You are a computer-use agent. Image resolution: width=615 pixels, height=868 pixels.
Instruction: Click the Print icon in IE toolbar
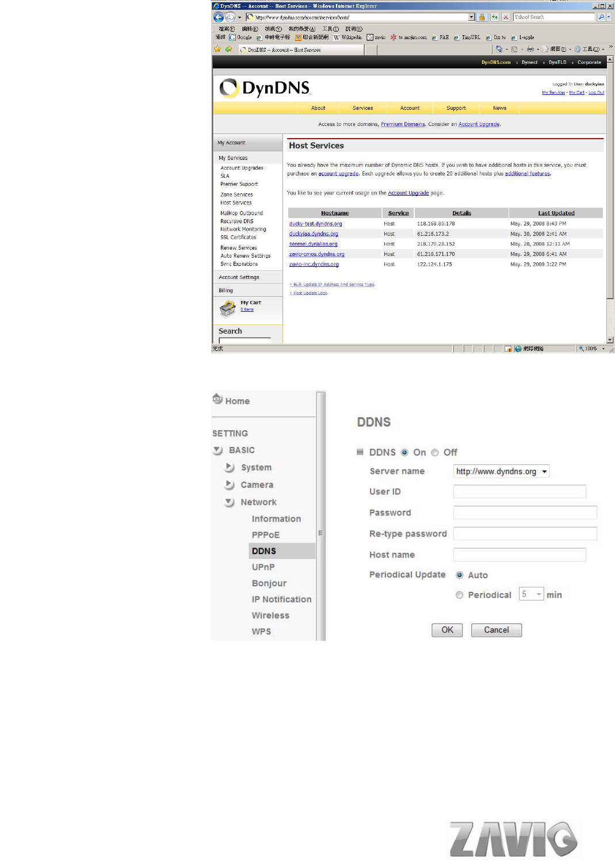tap(530, 49)
